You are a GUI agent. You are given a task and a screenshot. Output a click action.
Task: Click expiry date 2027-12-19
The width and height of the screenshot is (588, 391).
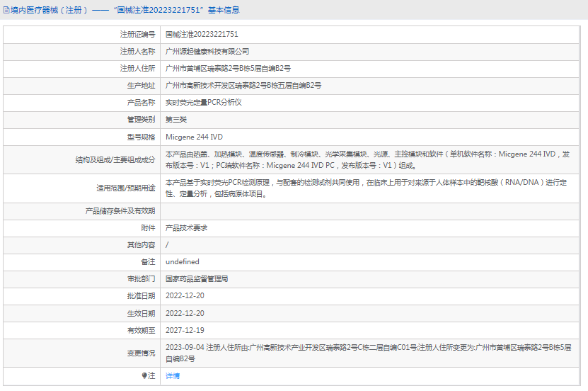(185, 330)
